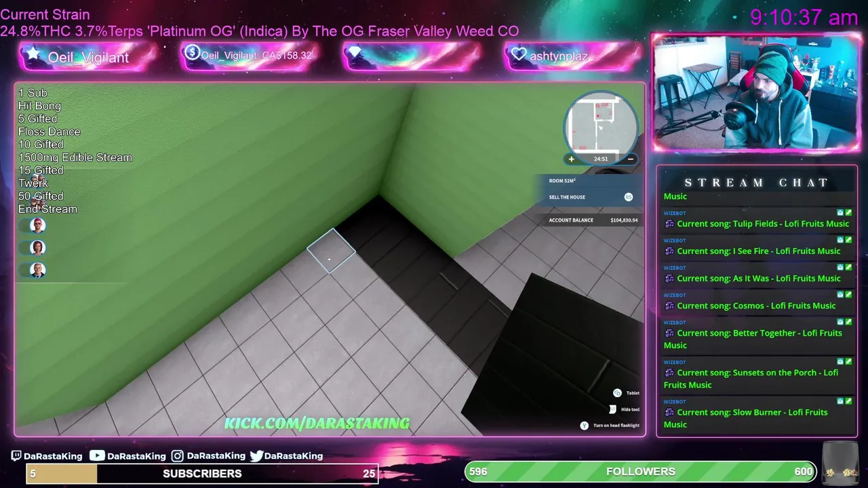This screenshot has height=488, width=868.
Task: Click the Twitter bird logo before DaRastaKing
Action: tap(256, 456)
